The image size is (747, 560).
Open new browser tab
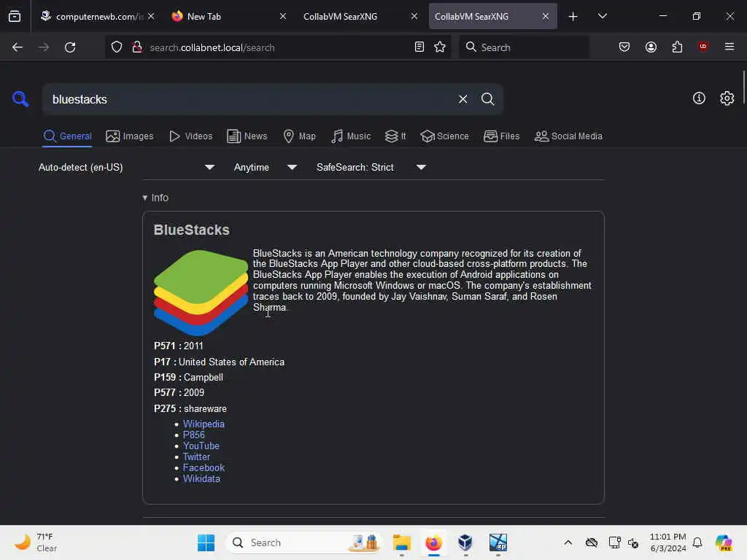[x=573, y=17]
